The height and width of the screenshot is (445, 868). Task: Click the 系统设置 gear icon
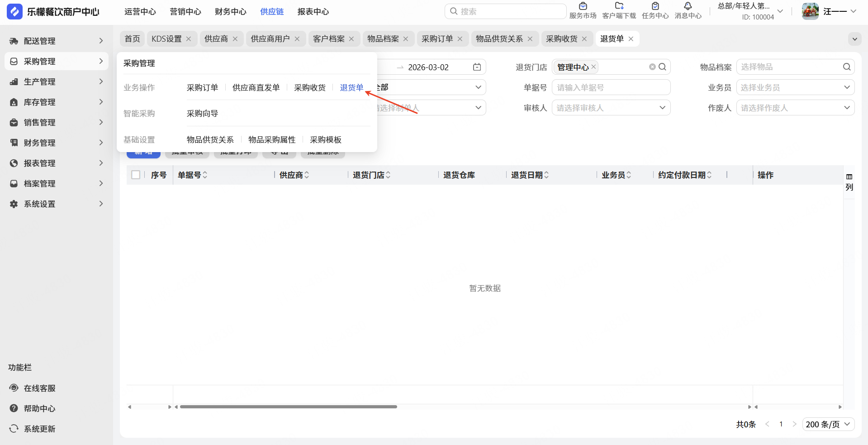[14, 204]
